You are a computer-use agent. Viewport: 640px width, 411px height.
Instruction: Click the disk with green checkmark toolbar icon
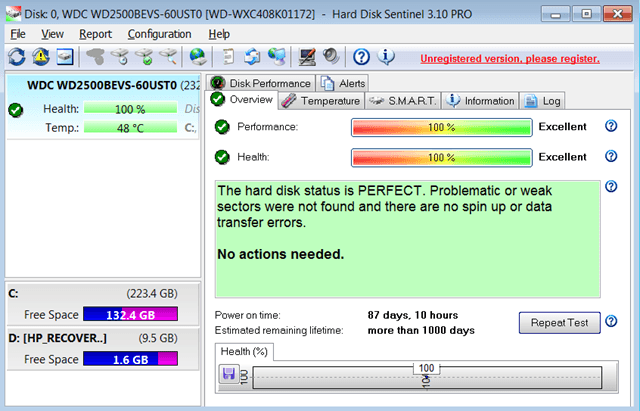pos(144,57)
